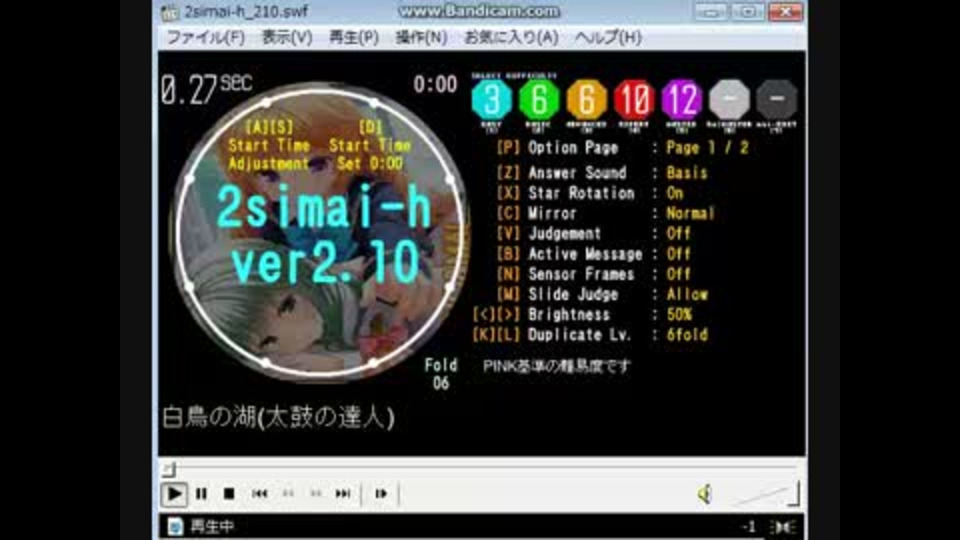This screenshot has width=960, height=540.
Task: Click the fast forward button
Action: [x=316, y=493]
